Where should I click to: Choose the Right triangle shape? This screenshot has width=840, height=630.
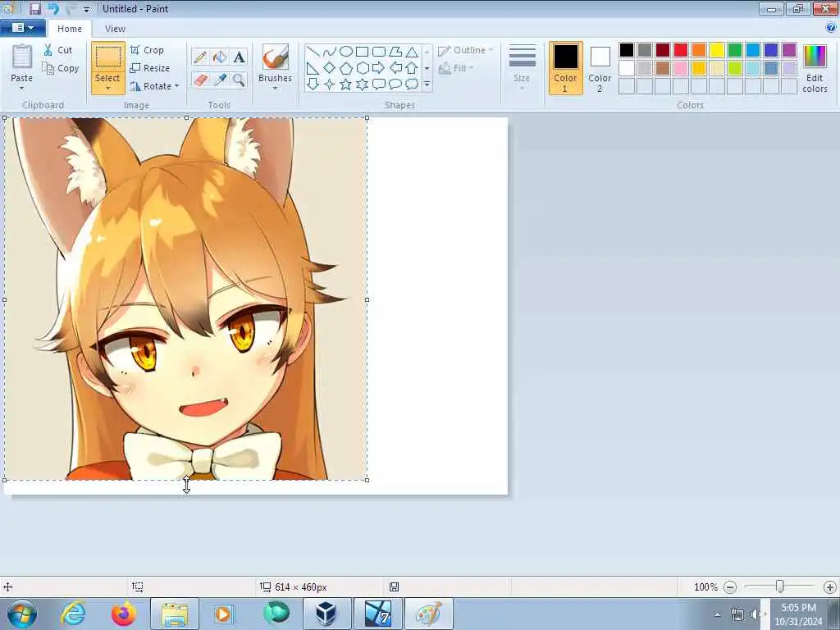pyautogui.click(x=313, y=68)
